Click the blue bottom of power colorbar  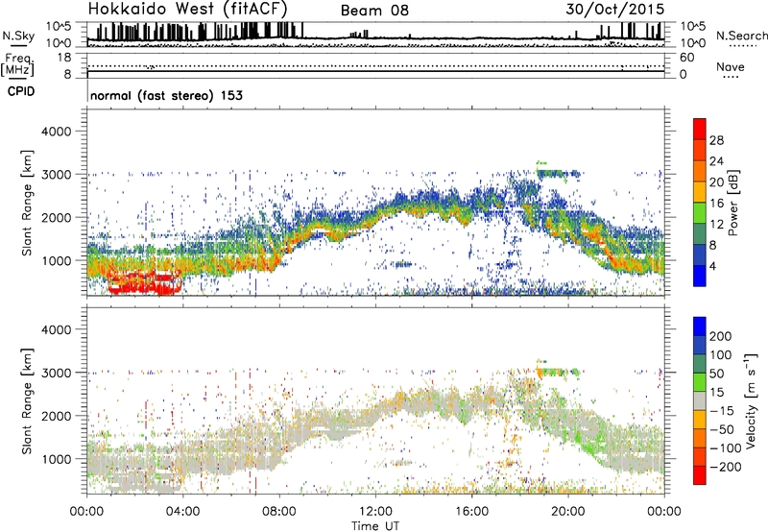point(700,276)
